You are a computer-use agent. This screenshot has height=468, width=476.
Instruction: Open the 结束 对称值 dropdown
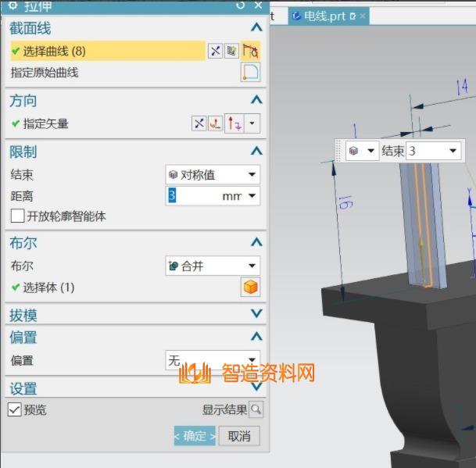(x=213, y=174)
